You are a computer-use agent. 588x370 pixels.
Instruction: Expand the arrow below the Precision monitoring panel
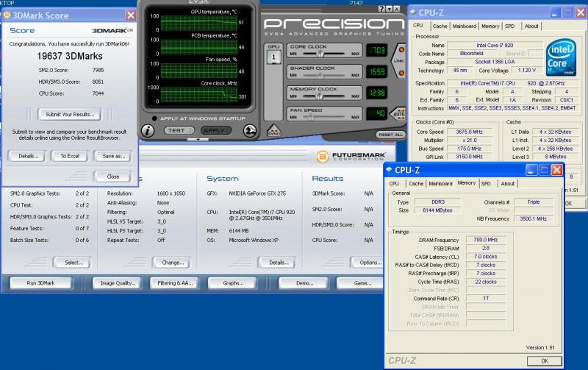point(198,139)
